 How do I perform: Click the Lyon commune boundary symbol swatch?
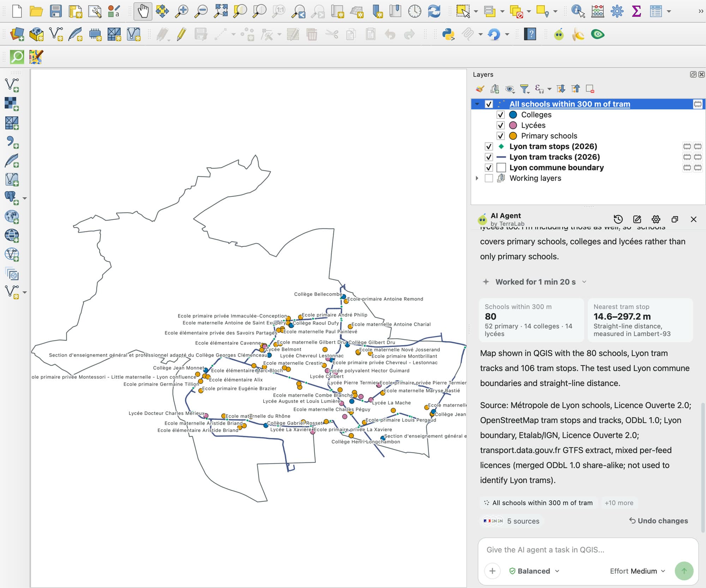point(501,168)
